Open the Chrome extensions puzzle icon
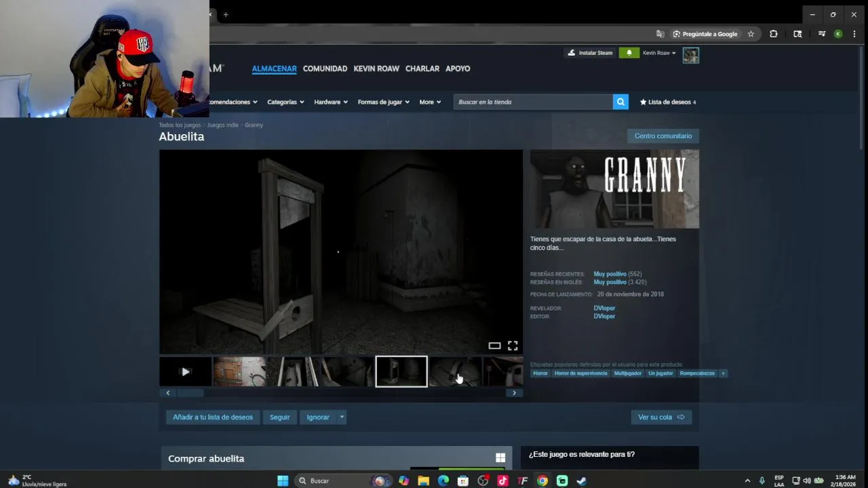Viewport: 868px width, 488px height. tap(773, 34)
